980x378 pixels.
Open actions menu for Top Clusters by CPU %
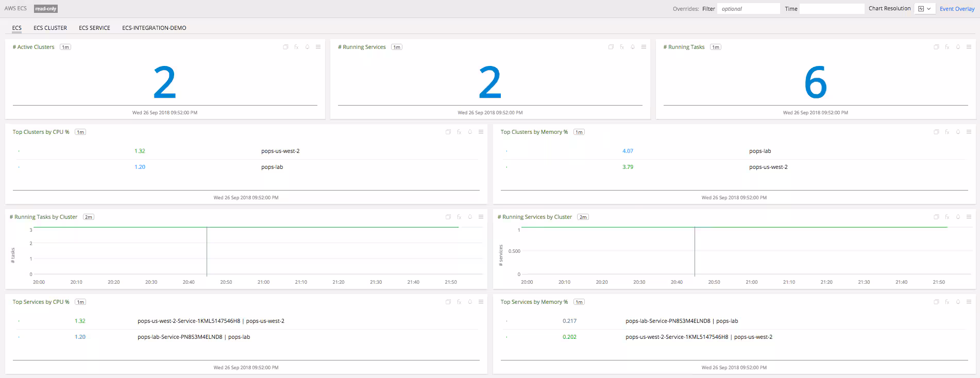[x=481, y=132]
